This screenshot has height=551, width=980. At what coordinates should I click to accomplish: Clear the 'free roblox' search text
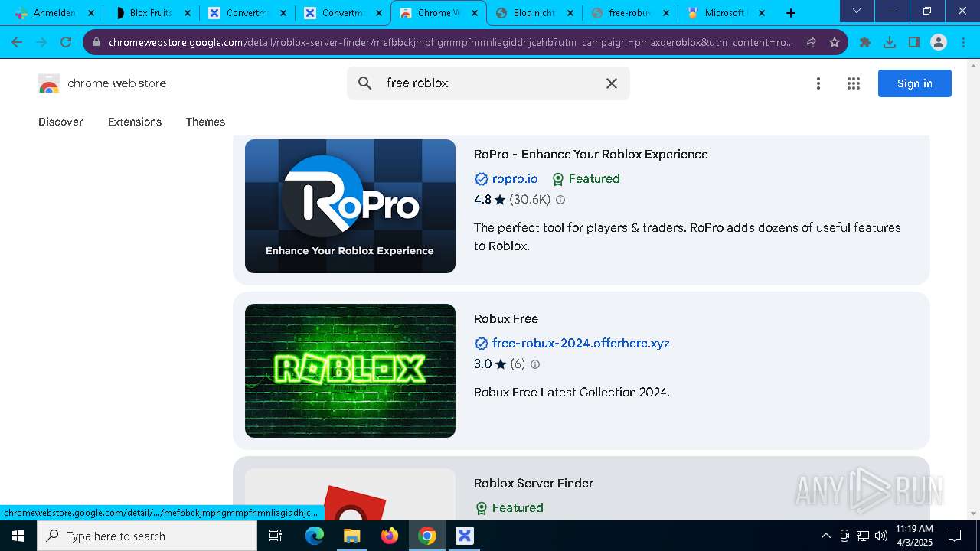(x=612, y=83)
